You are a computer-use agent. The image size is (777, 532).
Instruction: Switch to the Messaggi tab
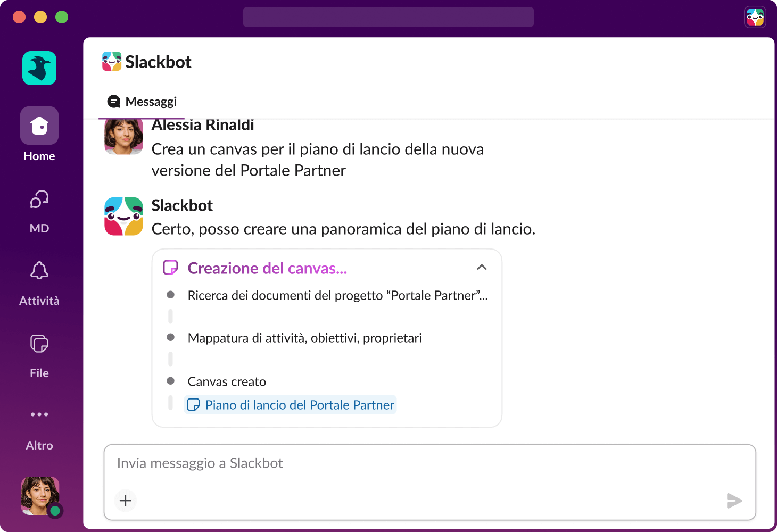(x=140, y=101)
